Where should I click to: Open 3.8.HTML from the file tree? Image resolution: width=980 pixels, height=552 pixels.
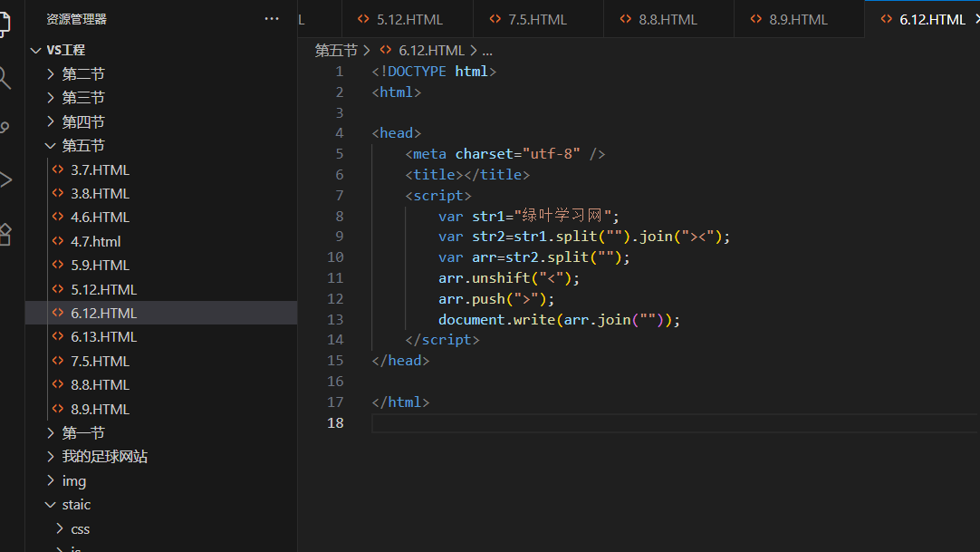pos(161,193)
